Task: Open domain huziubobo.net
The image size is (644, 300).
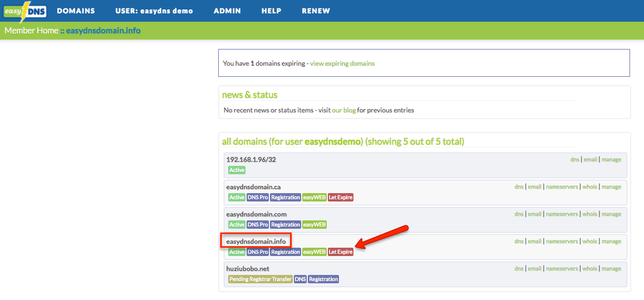Action: [248, 269]
